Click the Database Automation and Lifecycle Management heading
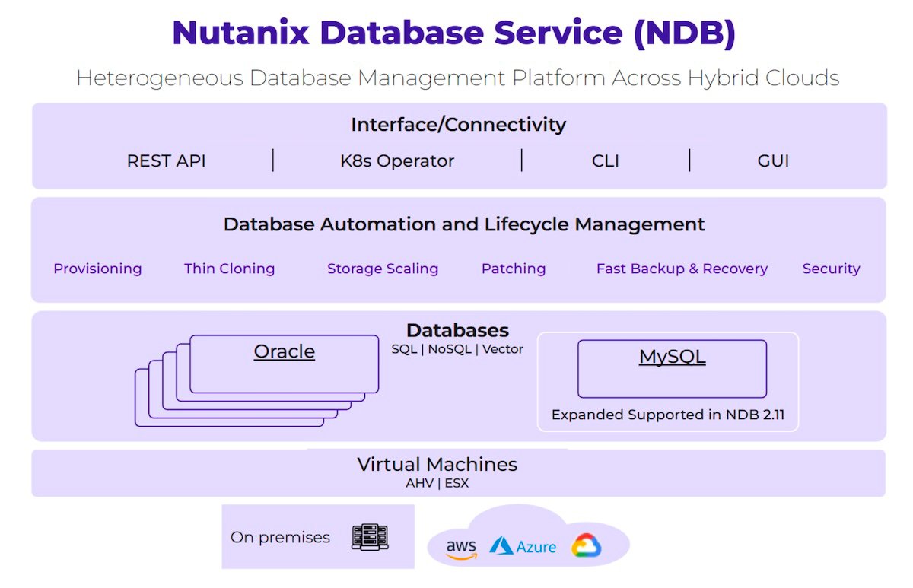The width and height of the screenshot is (913, 588). pos(464,224)
